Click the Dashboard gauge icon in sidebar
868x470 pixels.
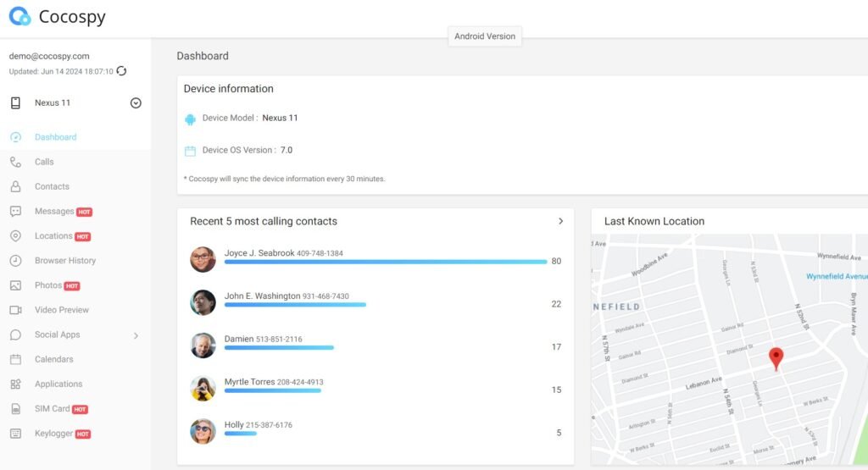click(x=15, y=137)
